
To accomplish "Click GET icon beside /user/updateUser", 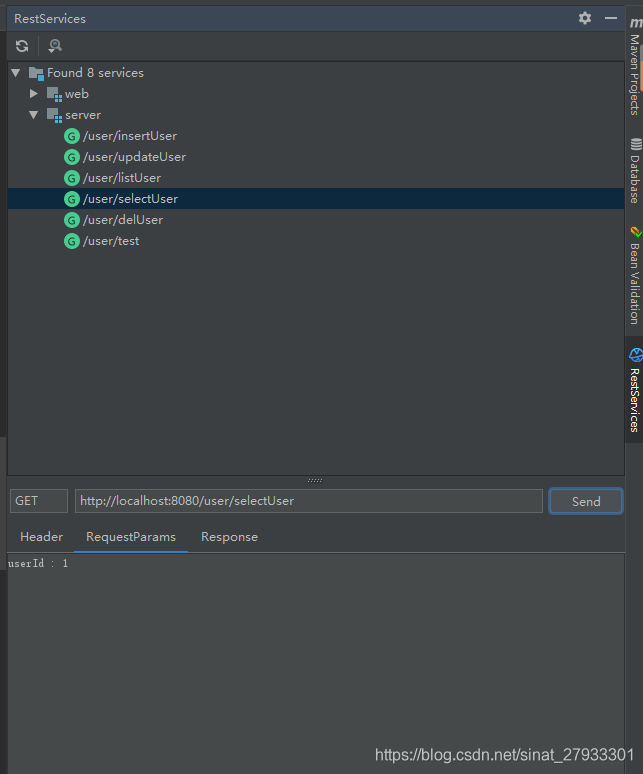I will pyautogui.click(x=72, y=157).
